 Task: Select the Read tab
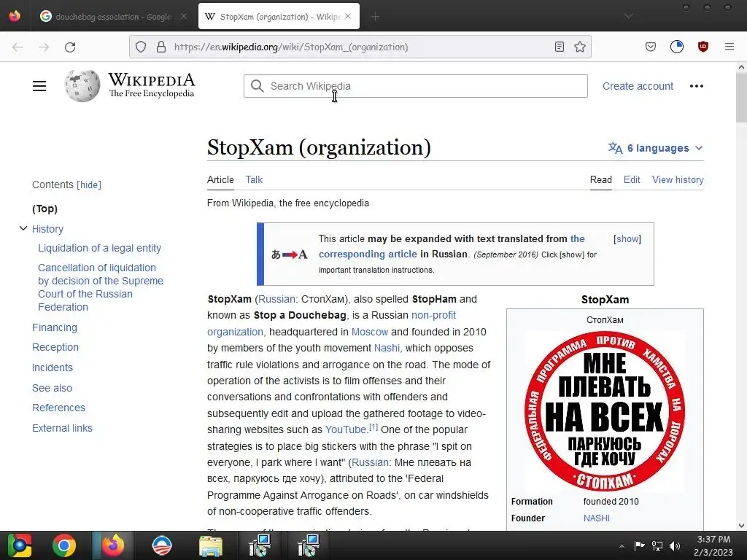click(601, 179)
